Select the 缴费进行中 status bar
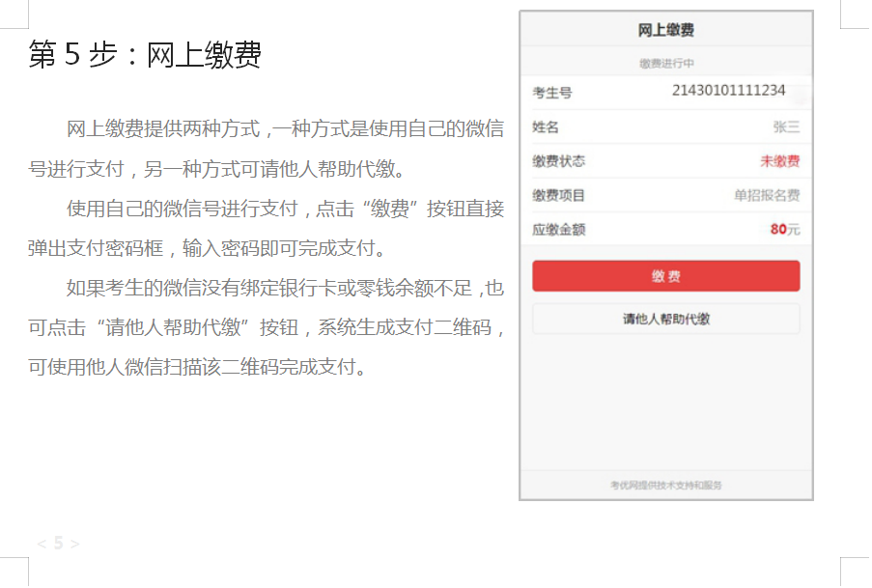This screenshot has width=872, height=588. pyautogui.click(x=665, y=64)
